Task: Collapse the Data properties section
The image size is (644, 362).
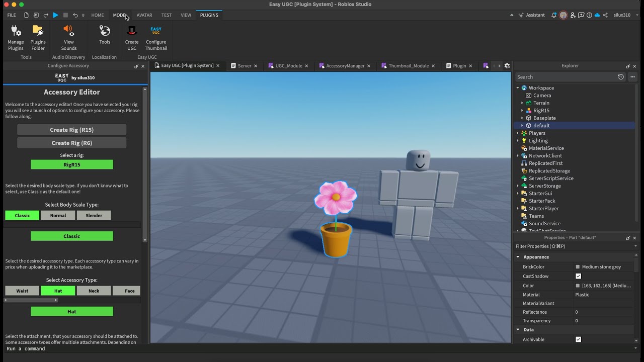Action: pos(518,330)
